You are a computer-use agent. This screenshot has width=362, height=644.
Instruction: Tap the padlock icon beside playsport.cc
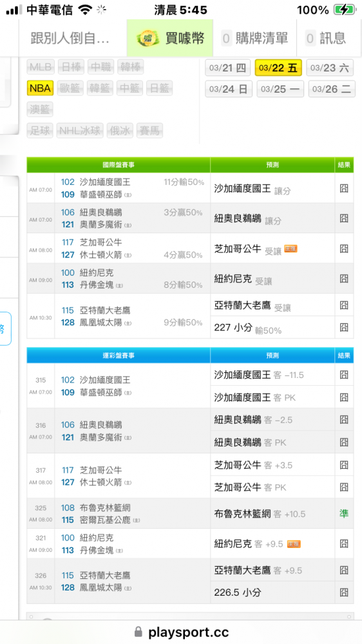click(x=138, y=631)
